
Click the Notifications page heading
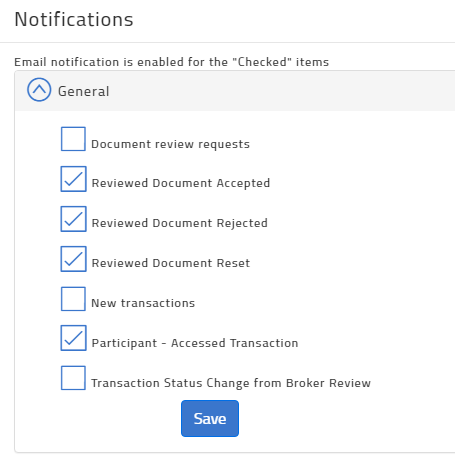[74, 19]
